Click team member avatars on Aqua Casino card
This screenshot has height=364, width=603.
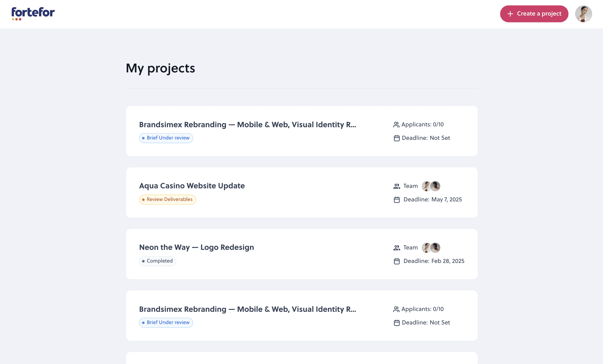tap(431, 186)
